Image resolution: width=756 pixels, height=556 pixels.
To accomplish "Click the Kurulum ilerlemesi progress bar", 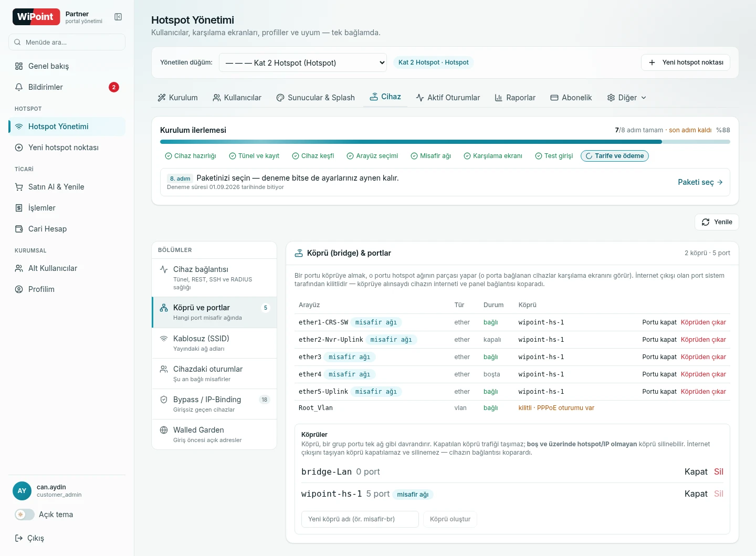I will (x=445, y=142).
